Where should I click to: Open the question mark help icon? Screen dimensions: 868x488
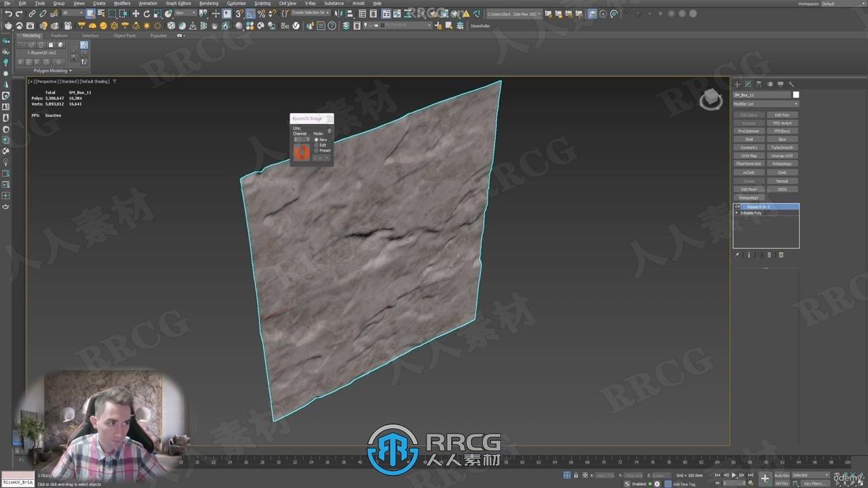point(332,26)
